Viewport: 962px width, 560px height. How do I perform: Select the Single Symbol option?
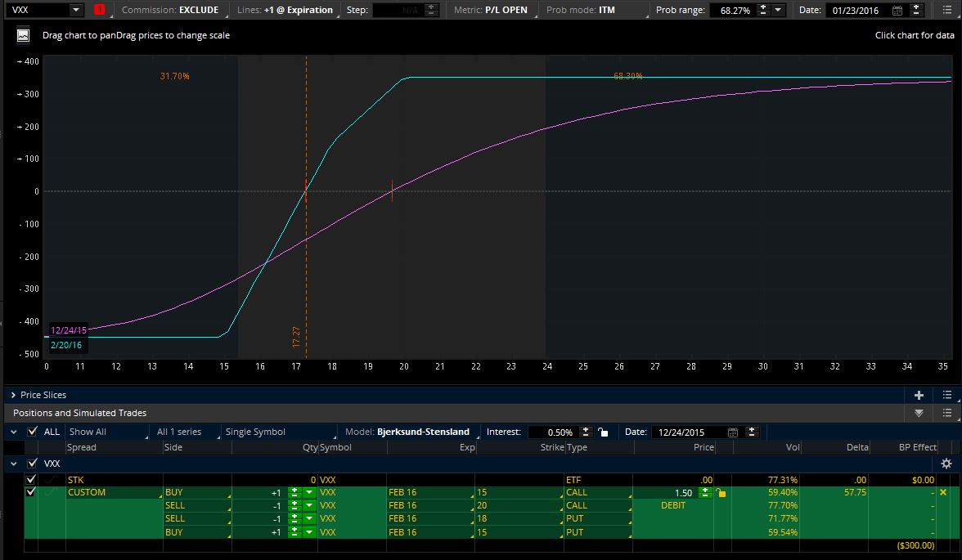(x=255, y=432)
